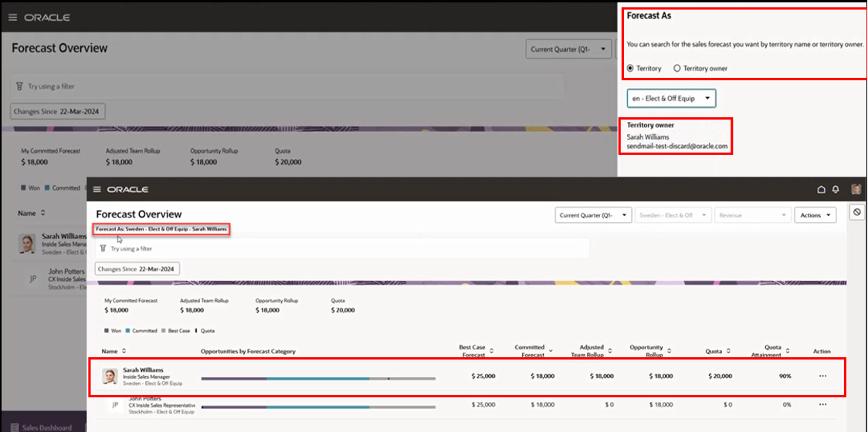The width and height of the screenshot is (868, 432).
Task: Open hamburger menu in front Forecast Overview window
Action: click(x=97, y=189)
